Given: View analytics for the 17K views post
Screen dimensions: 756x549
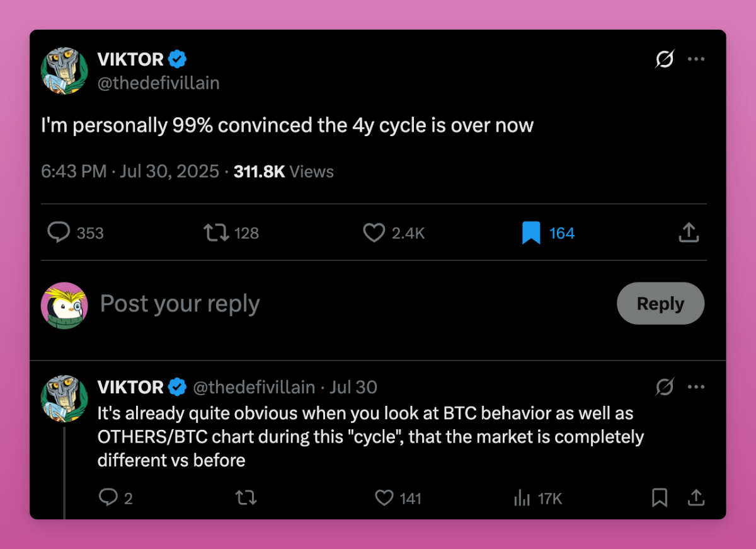Looking at the screenshot, I should (522, 498).
